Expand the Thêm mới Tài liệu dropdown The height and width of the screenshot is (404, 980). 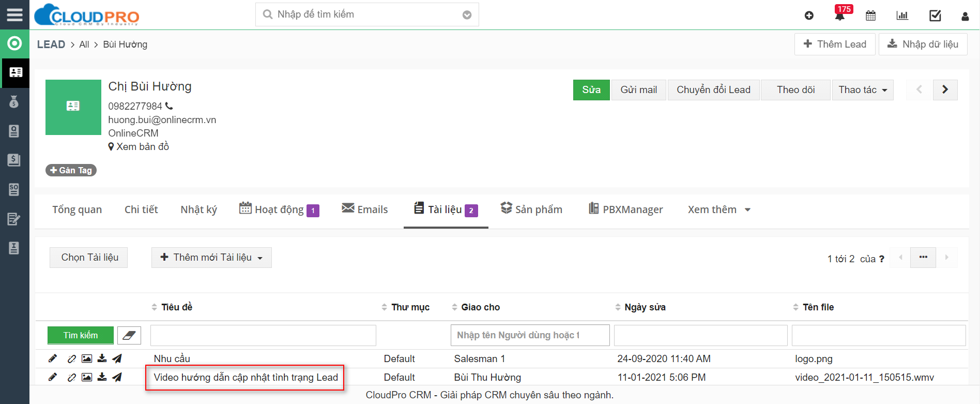point(211,258)
